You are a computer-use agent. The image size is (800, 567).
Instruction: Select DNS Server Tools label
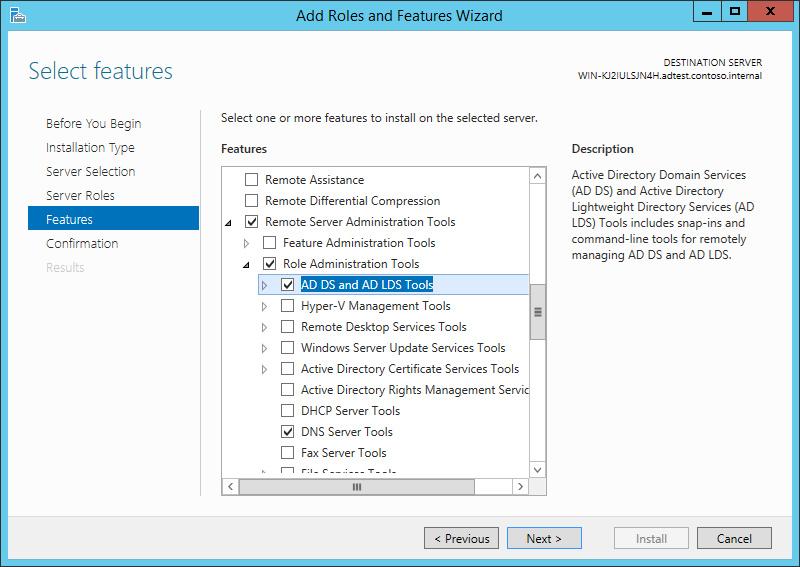(347, 431)
